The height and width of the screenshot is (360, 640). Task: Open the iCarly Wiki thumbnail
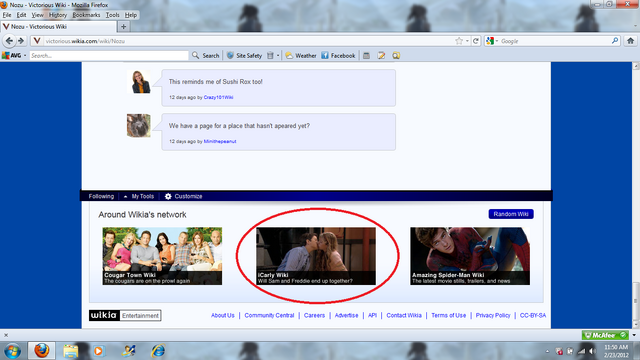[316, 256]
